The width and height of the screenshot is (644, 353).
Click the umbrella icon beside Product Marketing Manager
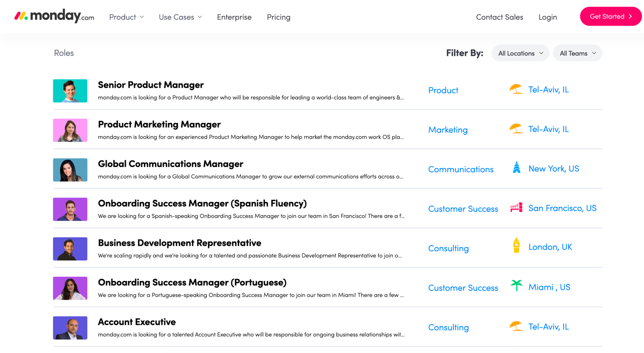pos(516,129)
